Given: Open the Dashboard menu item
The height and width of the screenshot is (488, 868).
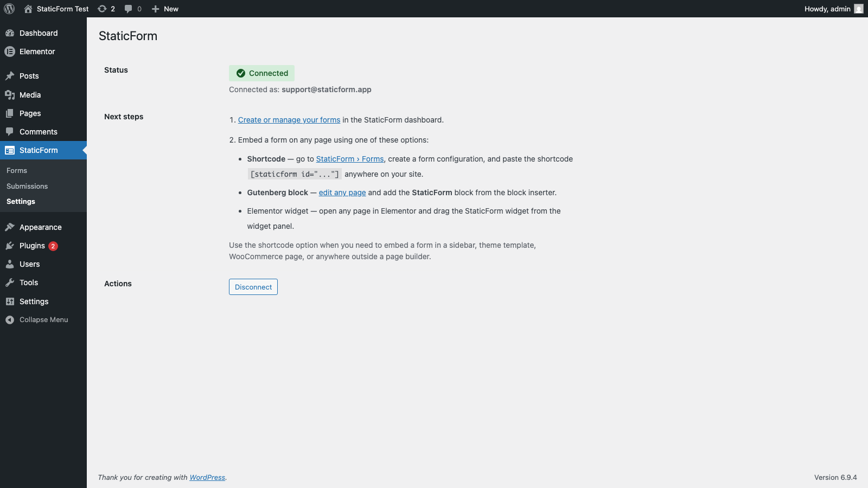Looking at the screenshot, I should coord(39,33).
